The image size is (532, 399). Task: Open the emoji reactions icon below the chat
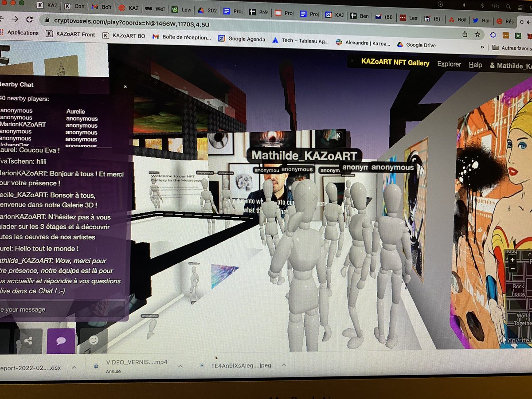click(x=93, y=341)
